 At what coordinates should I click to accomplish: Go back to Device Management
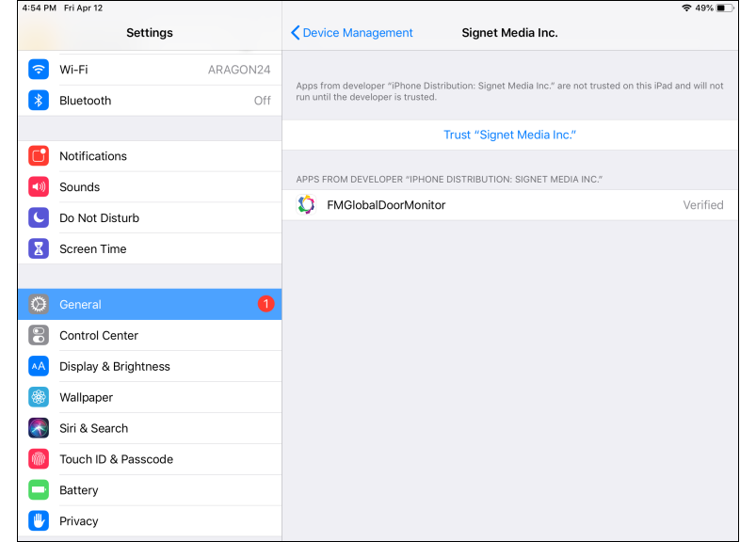click(352, 33)
